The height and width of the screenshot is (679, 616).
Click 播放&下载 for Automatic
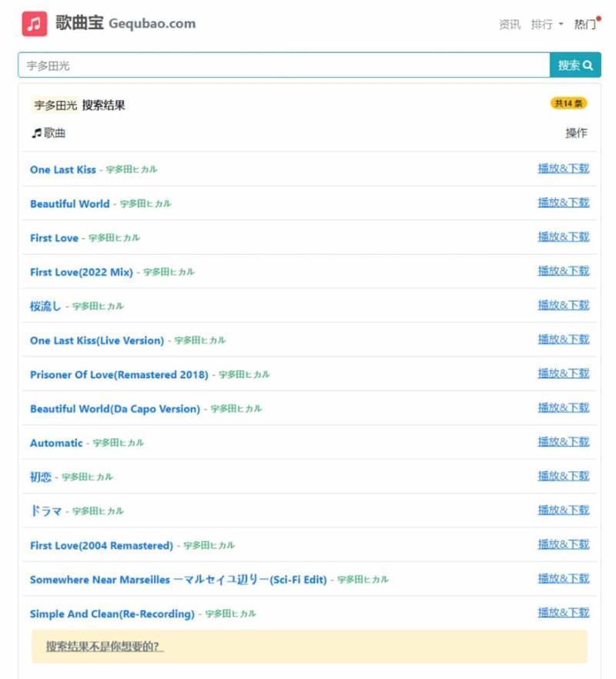point(564,442)
